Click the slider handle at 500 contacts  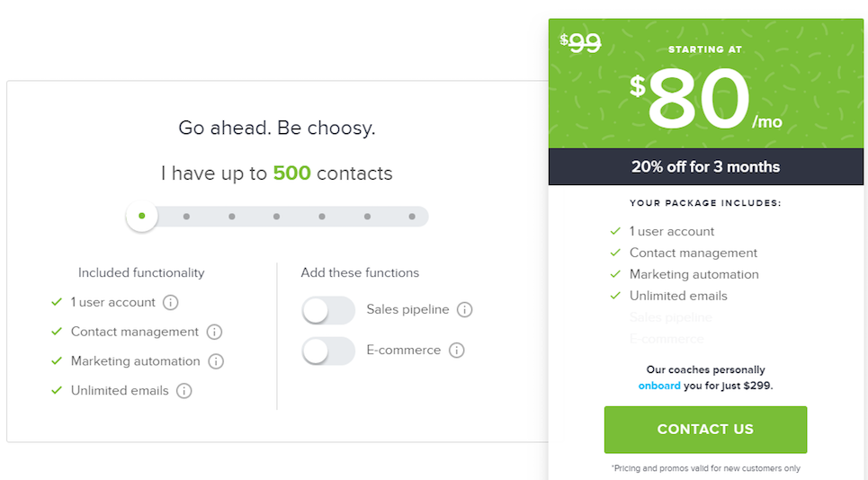142,216
